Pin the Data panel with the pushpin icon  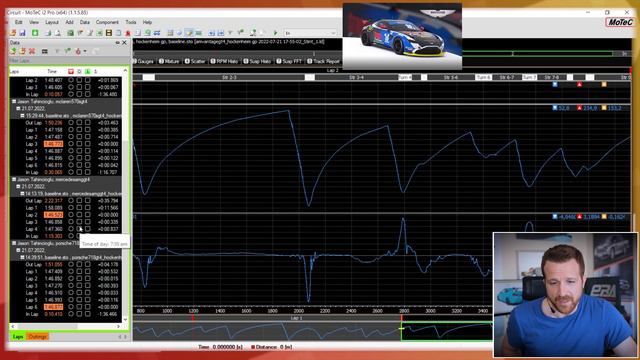(118, 42)
